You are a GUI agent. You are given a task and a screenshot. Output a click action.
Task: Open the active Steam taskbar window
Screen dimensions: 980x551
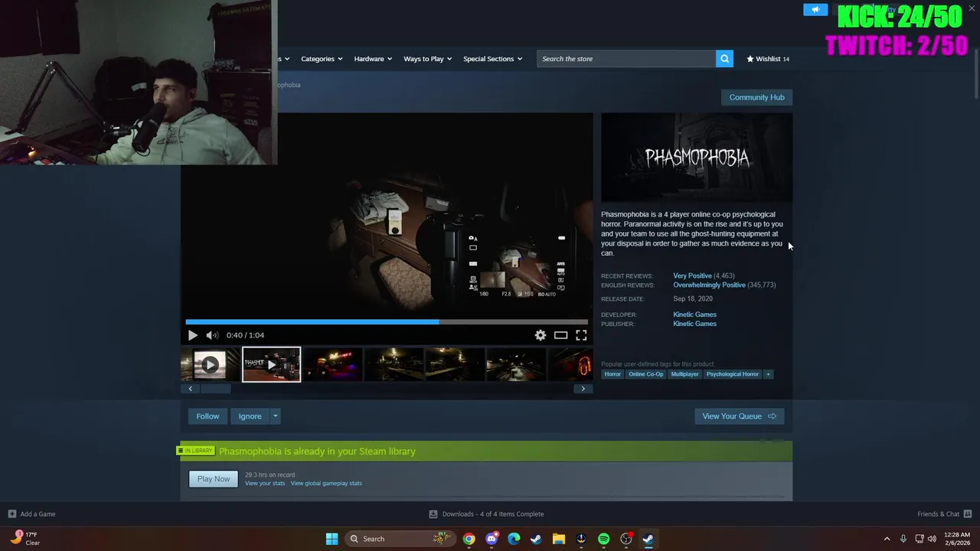(648, 539)
